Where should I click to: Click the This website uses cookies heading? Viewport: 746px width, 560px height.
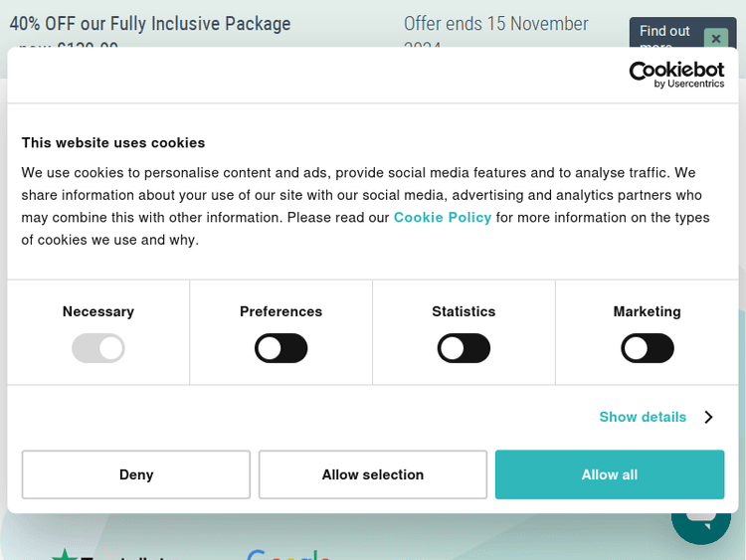[113, 142]
